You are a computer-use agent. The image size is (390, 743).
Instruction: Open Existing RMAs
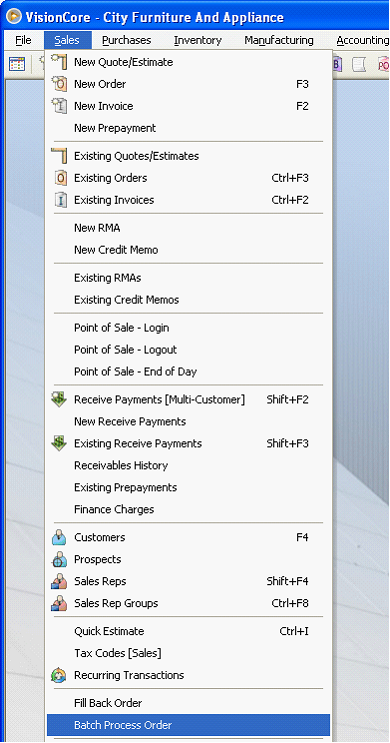pos(188,278)
